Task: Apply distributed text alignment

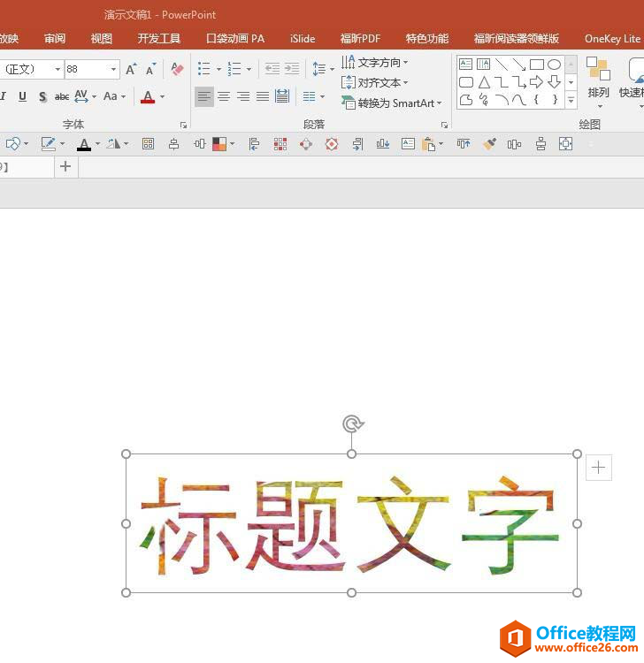Action: tap(282, 97)
